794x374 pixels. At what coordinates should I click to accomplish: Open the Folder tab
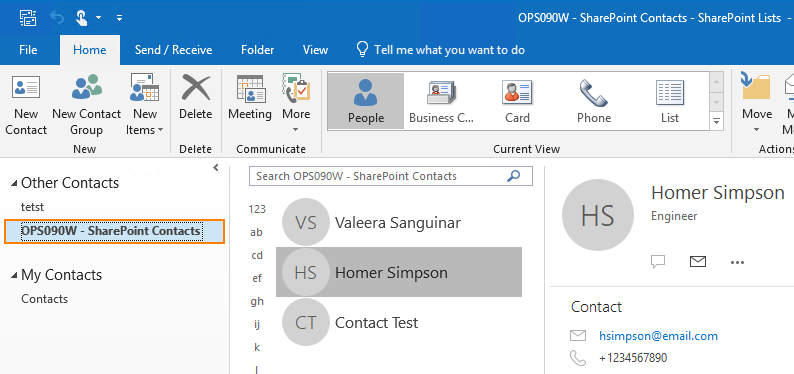pyautogui.click(x=257, y=50)
